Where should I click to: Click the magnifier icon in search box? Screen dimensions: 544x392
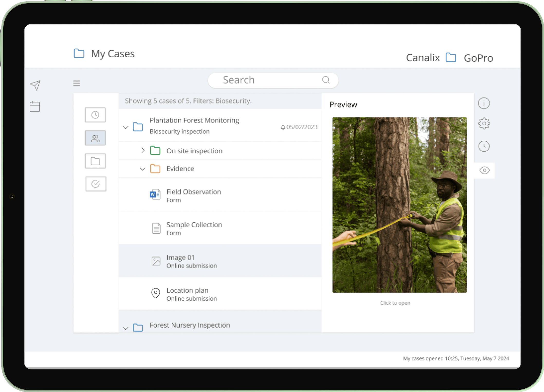[326, 80]
